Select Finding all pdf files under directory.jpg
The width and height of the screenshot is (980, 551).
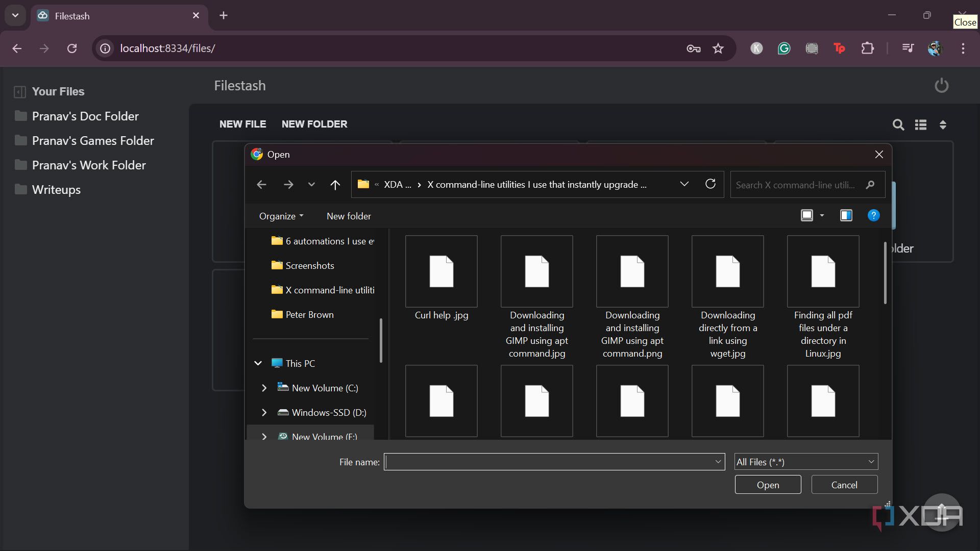tap(823, 297)
